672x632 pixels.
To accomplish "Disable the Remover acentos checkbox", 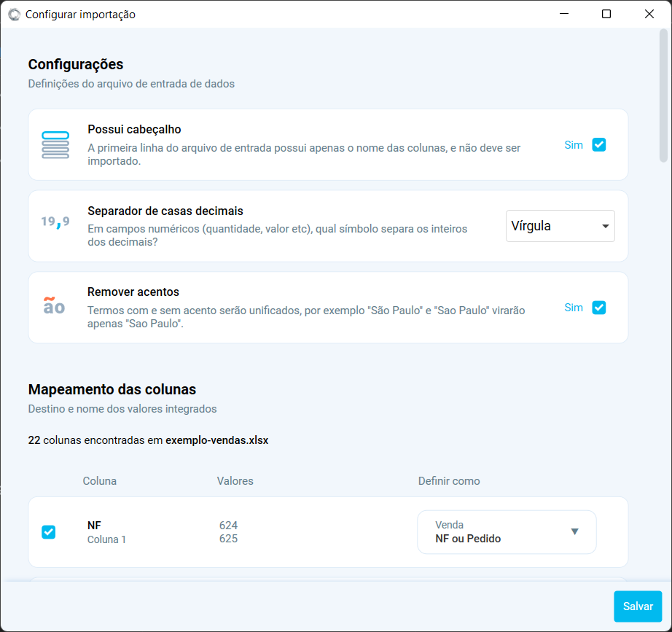I will pos(599,308).
